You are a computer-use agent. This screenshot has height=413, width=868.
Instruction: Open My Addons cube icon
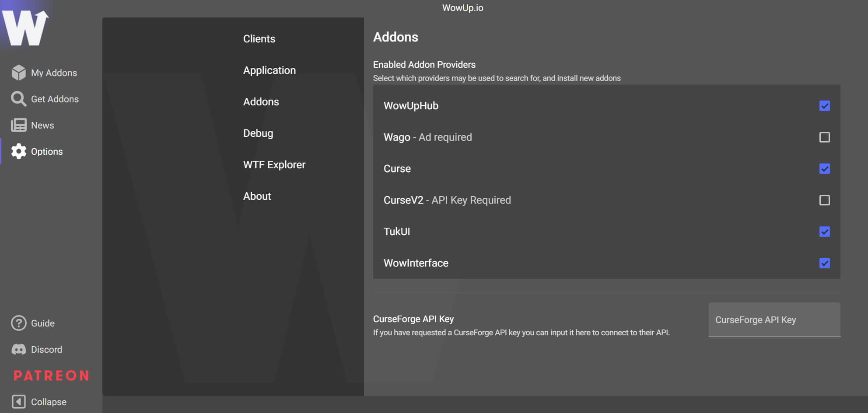click(x=19, y=73)
